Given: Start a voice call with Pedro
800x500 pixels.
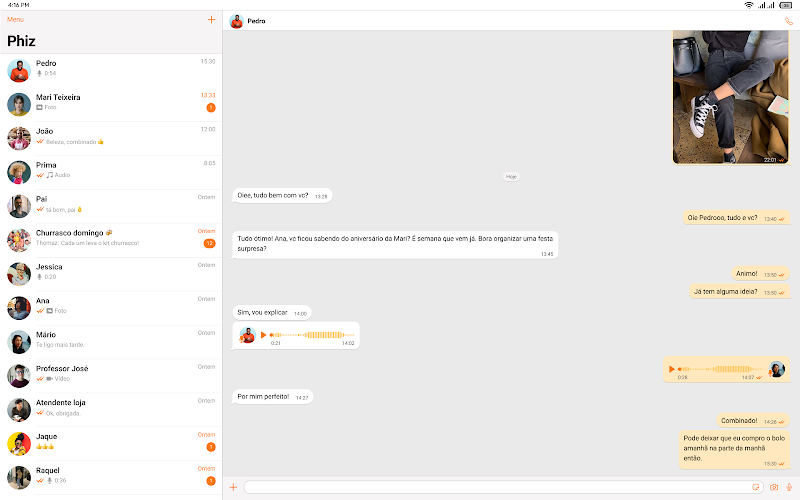Looking at the screenshot, I should point(788,21).
